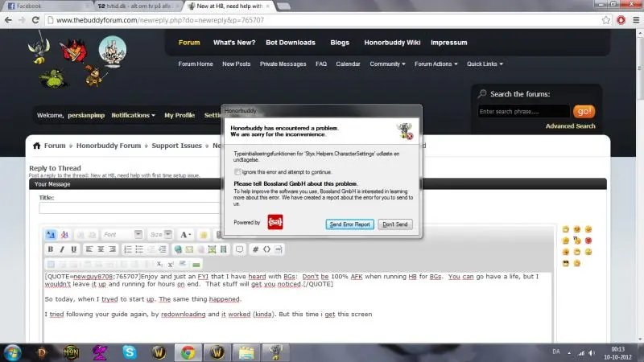Expand the Quick Links menu

(x=485, y=64)
